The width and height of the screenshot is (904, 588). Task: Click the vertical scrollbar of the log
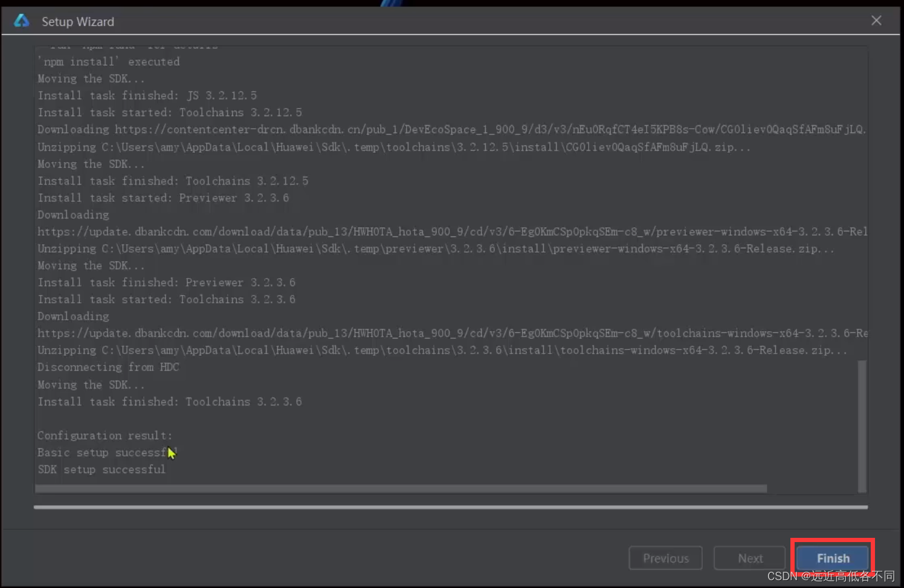(862, 425)
